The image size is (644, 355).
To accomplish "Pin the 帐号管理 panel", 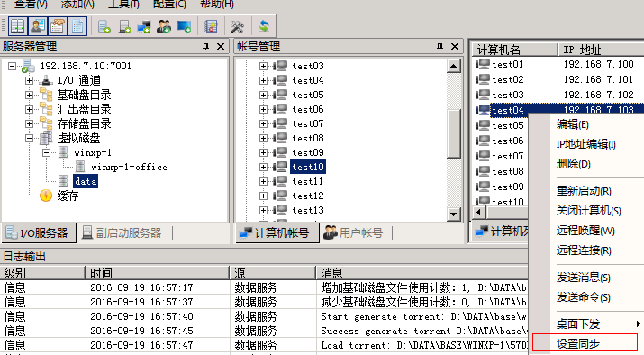I will pos(440,47).
